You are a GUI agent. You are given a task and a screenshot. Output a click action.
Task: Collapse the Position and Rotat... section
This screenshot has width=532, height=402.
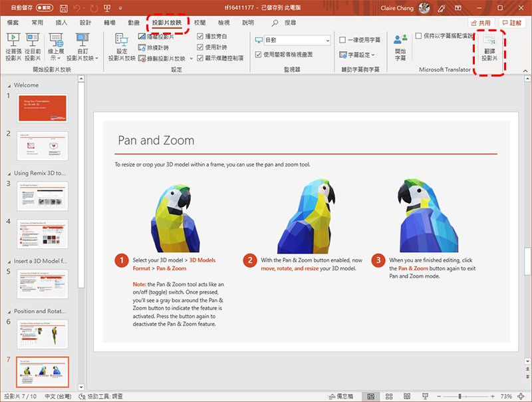(9, 311)
